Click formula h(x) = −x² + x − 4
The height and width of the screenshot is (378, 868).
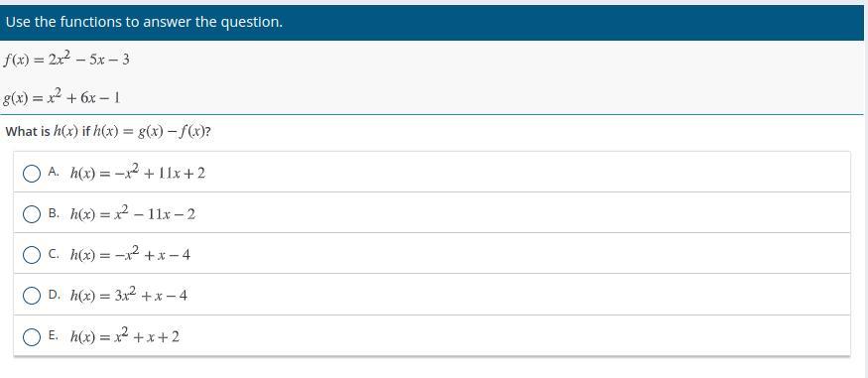coord(130,254)
